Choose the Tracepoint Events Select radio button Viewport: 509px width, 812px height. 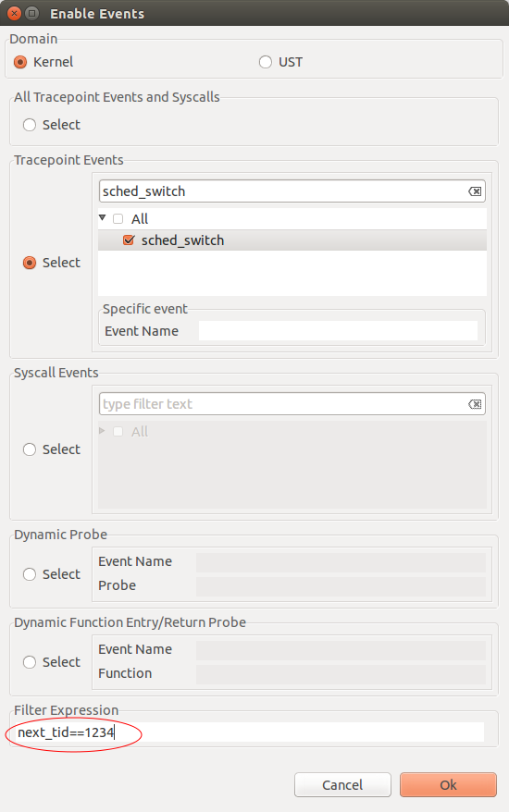click(x=30, y=263)
